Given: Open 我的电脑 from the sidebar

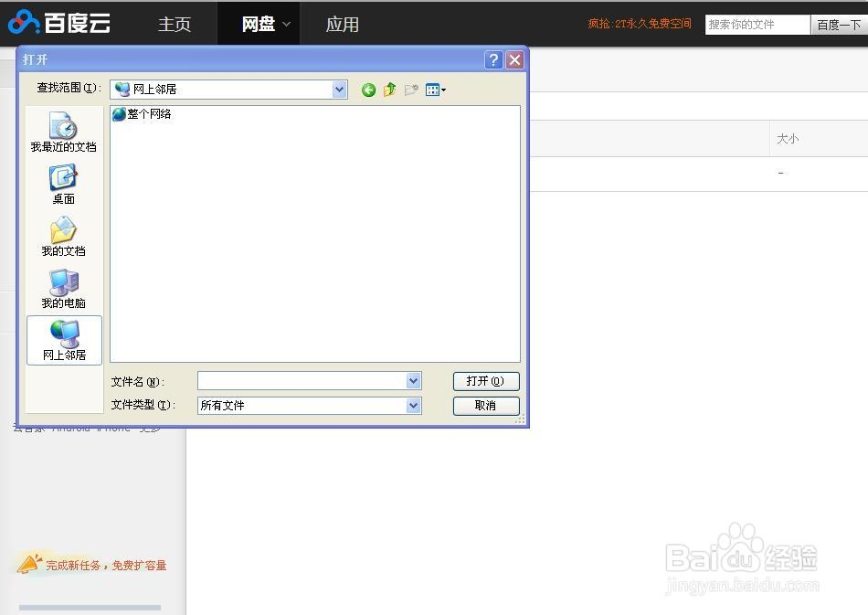Looking at the screenshot, I should pyautogui.click(x=62, y=288).
